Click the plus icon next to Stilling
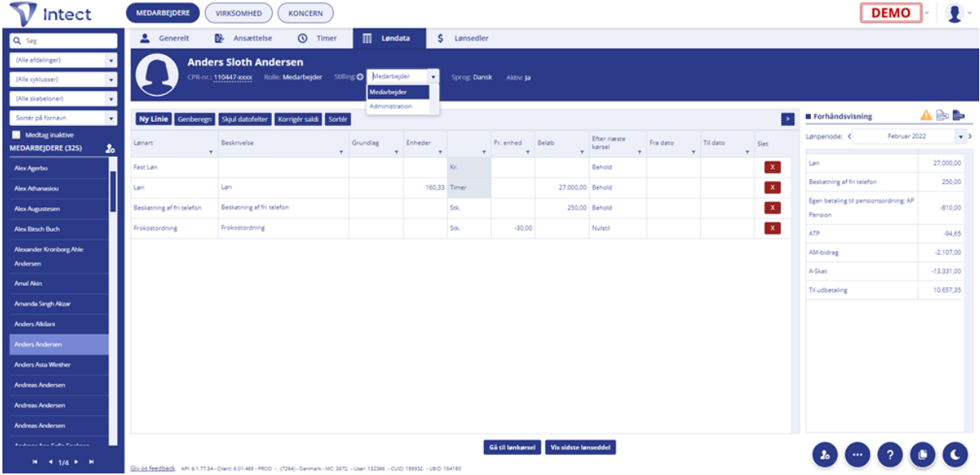This screenshot has width=980, height=475. tap(360, 77)
